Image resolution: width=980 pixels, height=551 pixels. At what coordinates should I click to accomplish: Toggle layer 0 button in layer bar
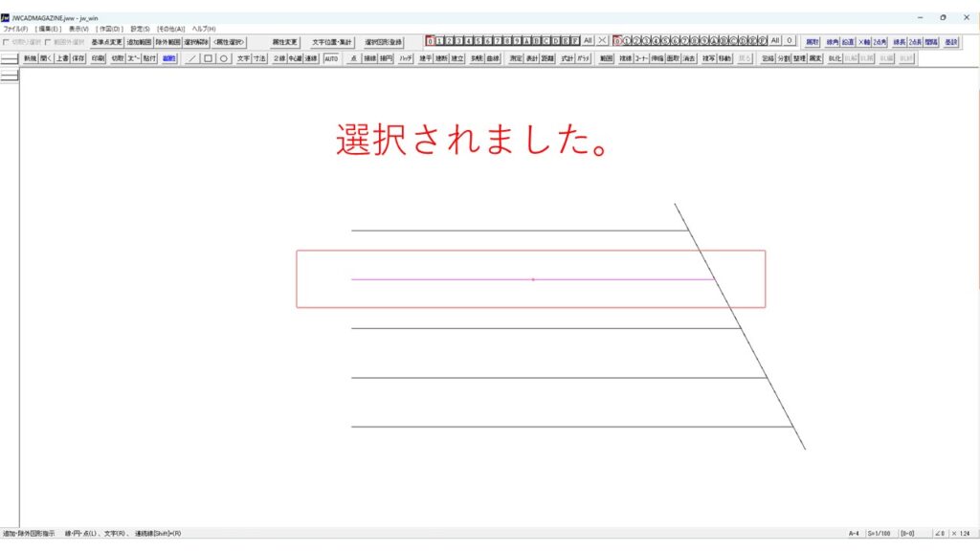point(431,41)
